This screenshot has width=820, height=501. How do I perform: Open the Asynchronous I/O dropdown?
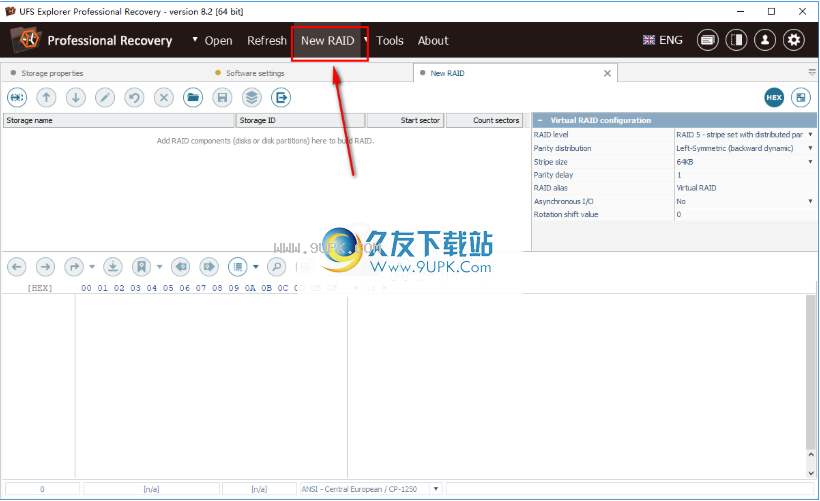click(811, 201)
